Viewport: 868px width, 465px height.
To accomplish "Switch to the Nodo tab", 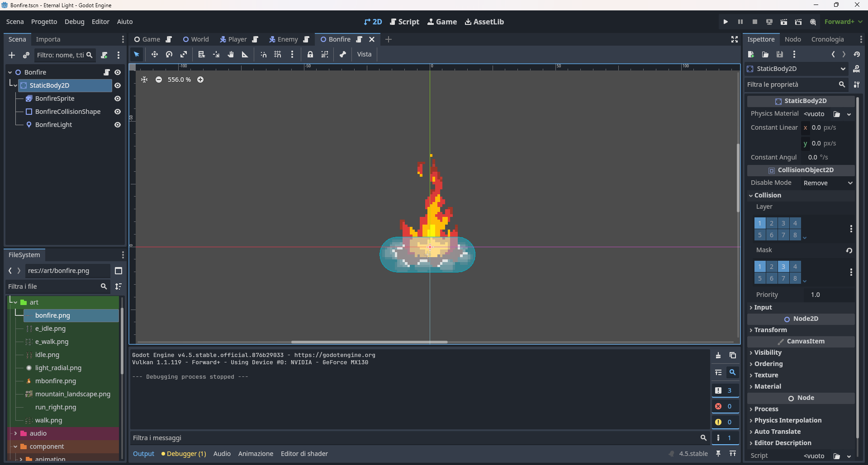I will coord(793,39).
